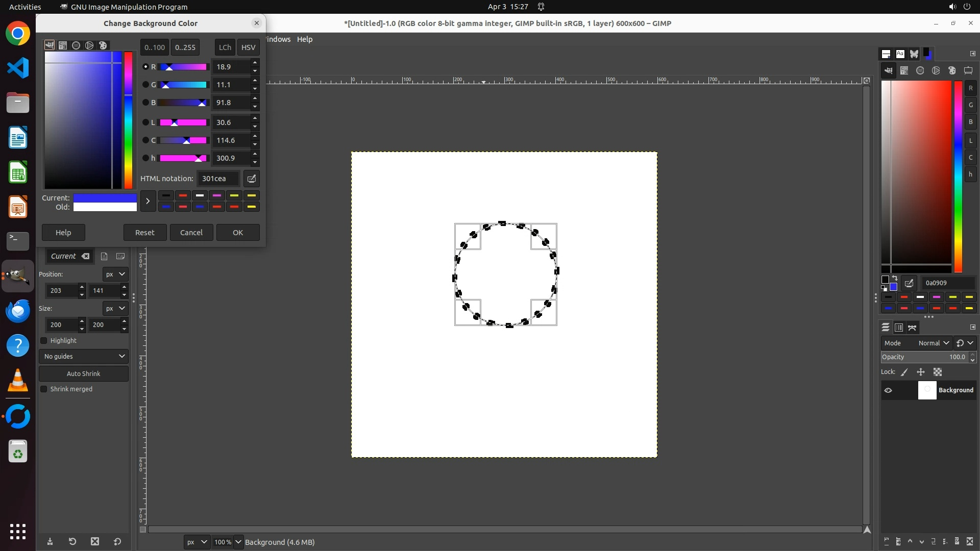Confirm color with OK button
The image size is (980, 551).
[x=238, y=233]
